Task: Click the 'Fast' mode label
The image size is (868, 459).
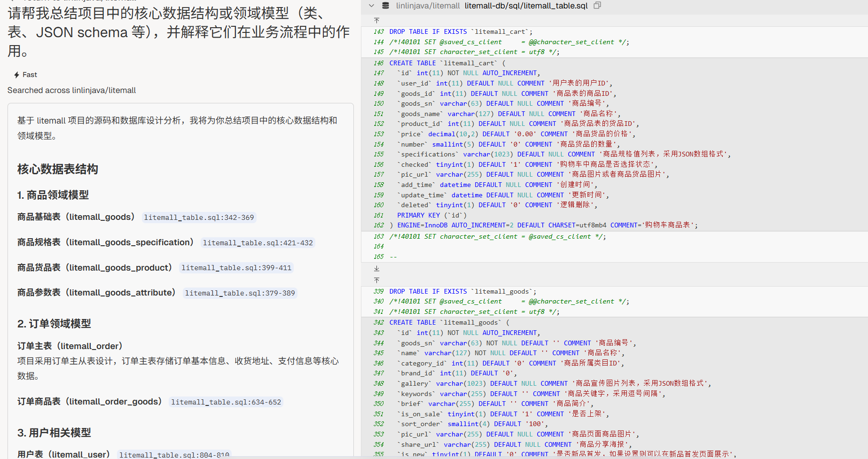Action: click(30, 75)
